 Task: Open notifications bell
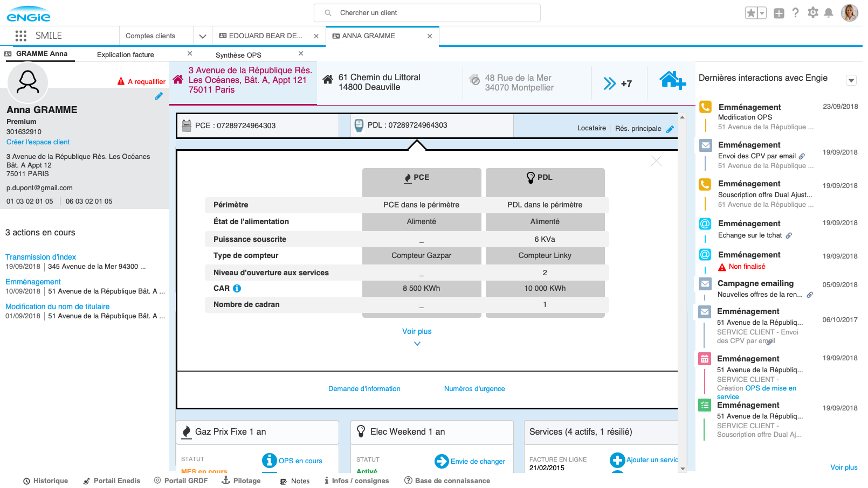click(x=829, y=12)
